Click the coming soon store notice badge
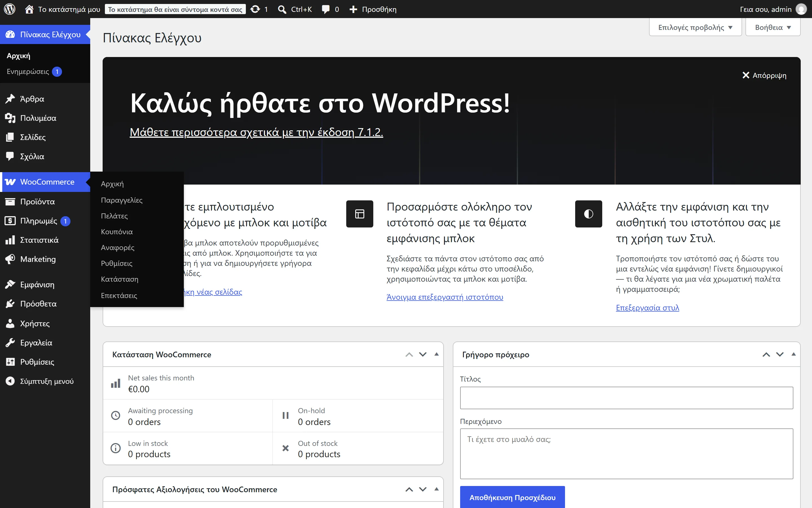This screenshot has width=812, height=508. 175,9
